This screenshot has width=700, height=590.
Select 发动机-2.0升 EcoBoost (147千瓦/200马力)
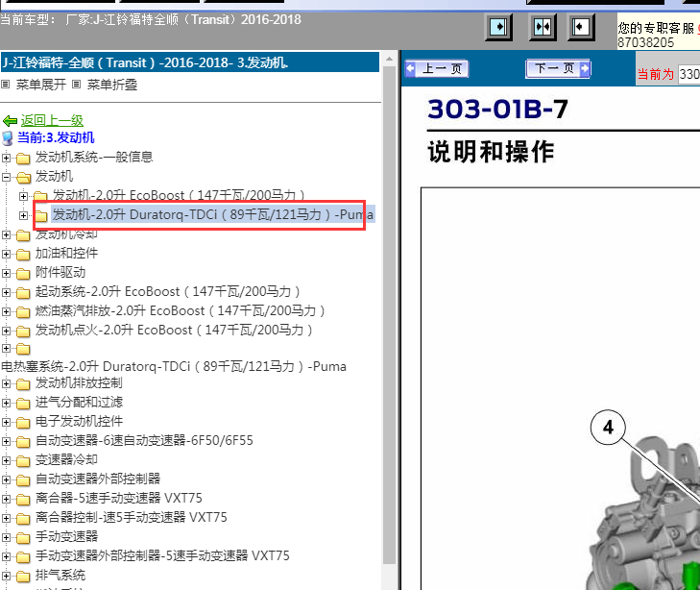point(179,195)
